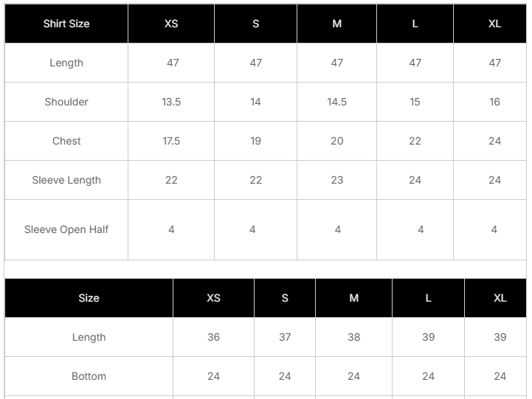
Task: Select the Shoulder row label
Action: tap(66, 102)
